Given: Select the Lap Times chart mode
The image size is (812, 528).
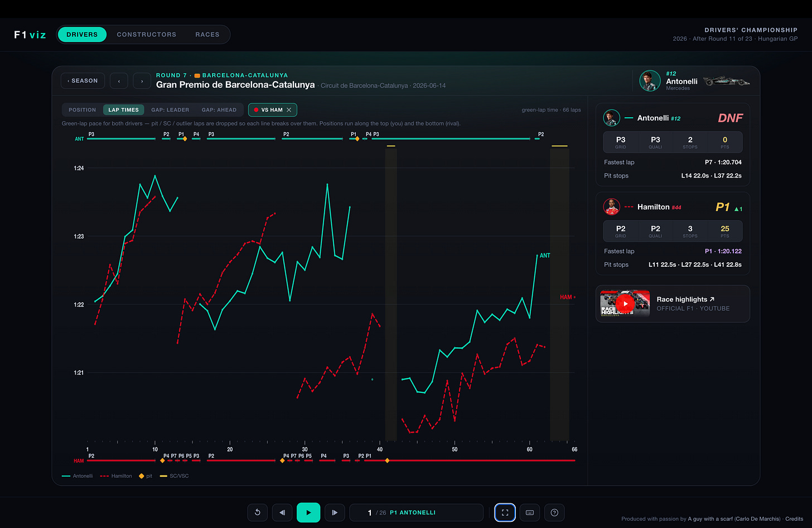Looking at the screenshot, I should click(x=124, y=110).
